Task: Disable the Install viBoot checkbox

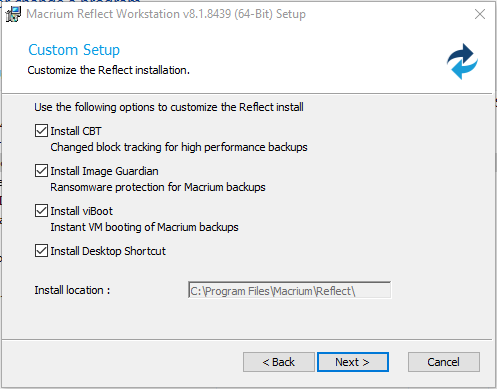Action: click(x=41, y=211)
